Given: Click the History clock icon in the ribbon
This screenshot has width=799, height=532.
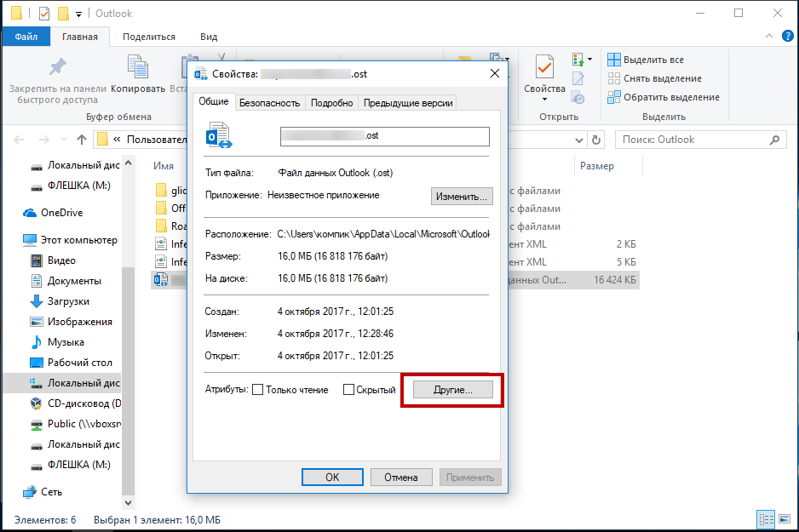Looking at the screenshot, I should click(578, 97).
